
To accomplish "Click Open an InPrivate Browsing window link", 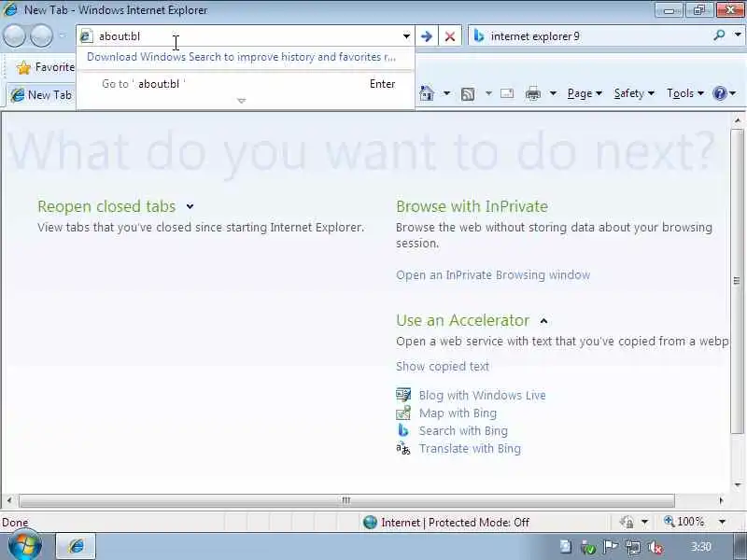I will click(493, 275).
